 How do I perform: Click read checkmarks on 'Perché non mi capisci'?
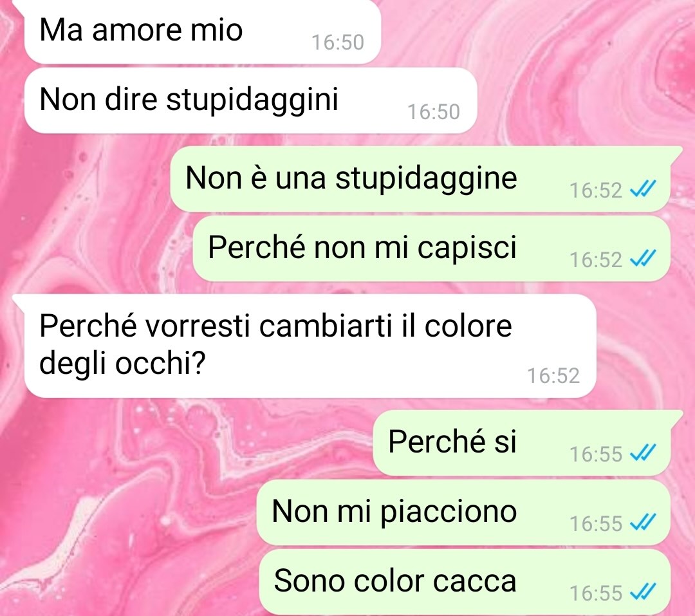pos(643,259)
